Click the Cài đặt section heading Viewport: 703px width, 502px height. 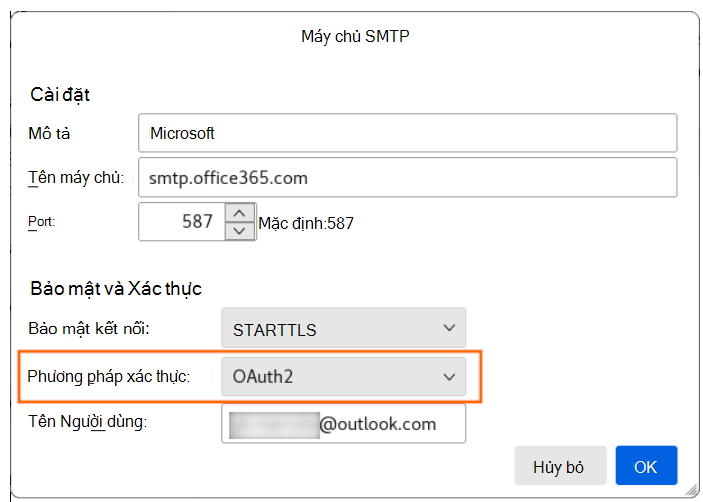click(60, 95)
